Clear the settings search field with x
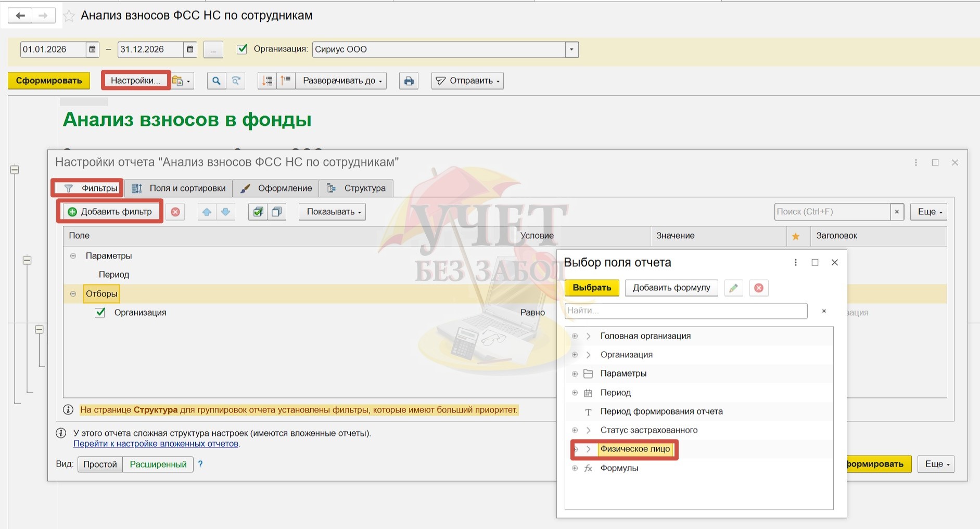 coord(897,212)
